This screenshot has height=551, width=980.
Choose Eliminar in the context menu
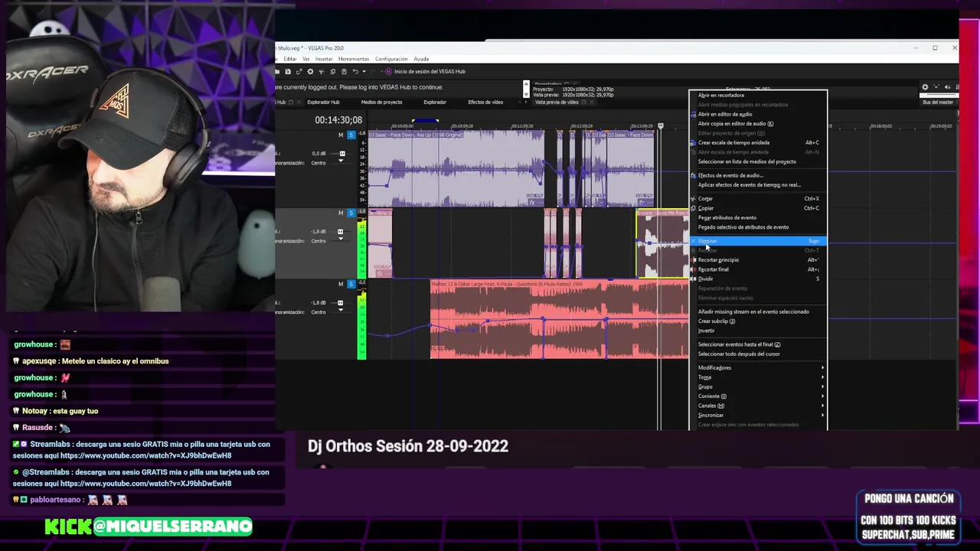tap(758, 241)
